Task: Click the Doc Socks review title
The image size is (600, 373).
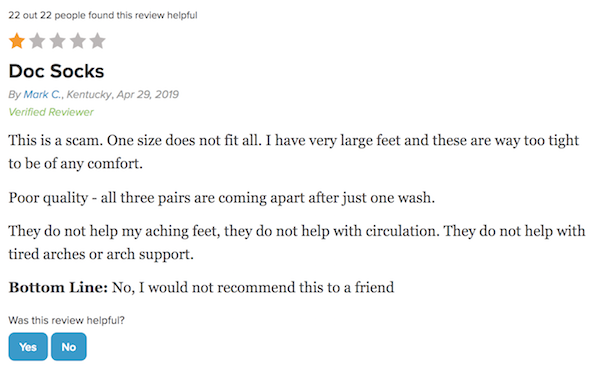Action: (56, 71)
